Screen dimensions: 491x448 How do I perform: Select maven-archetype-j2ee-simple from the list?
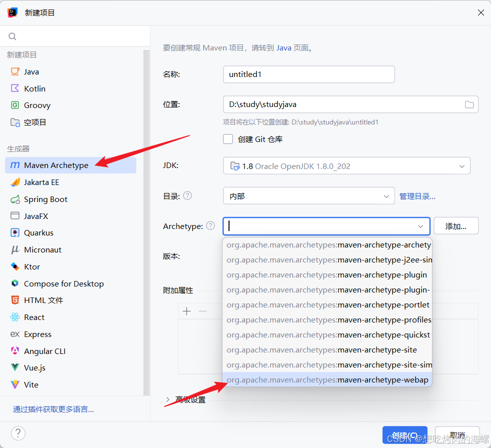pos(327,260)
